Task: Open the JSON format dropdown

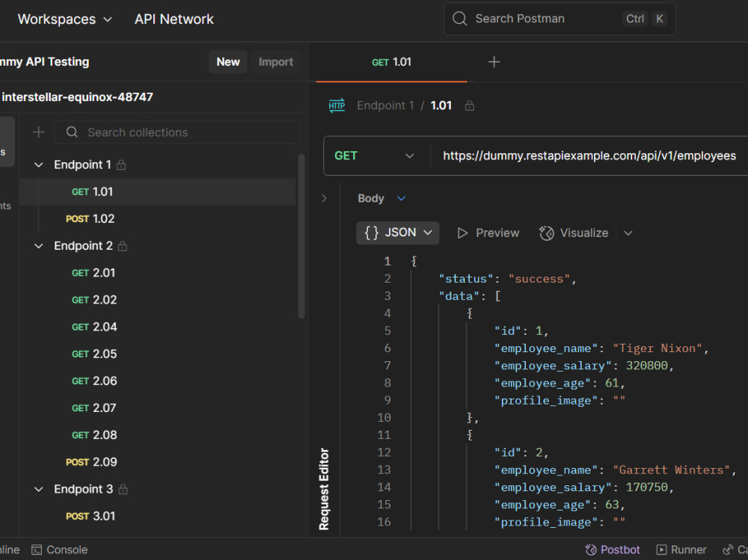Action: tap(397, 233)
